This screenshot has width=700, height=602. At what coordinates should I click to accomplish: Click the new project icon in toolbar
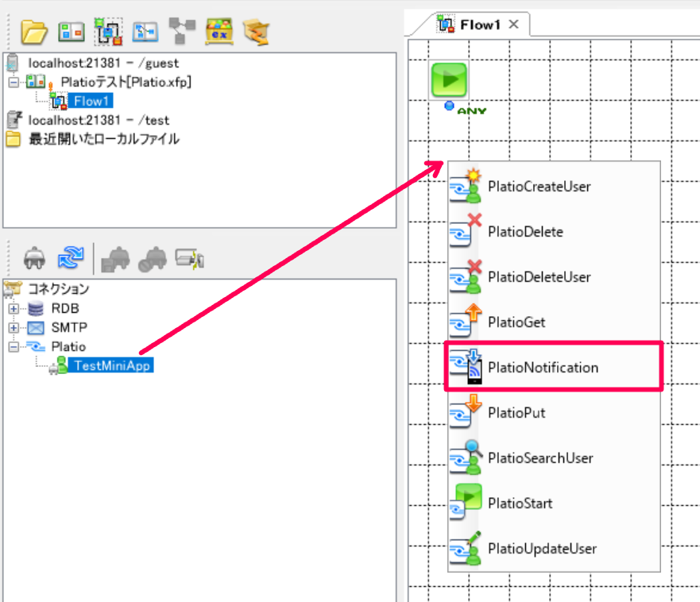(72, 32)
